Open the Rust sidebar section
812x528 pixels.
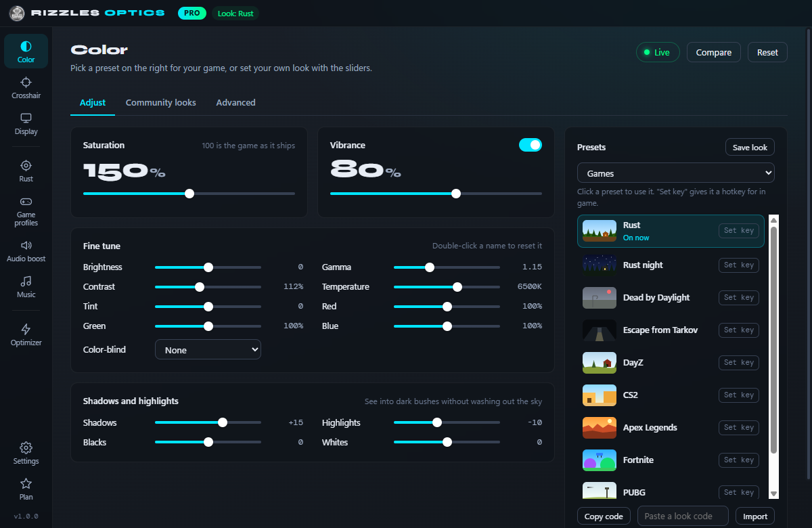pos(26,171)
